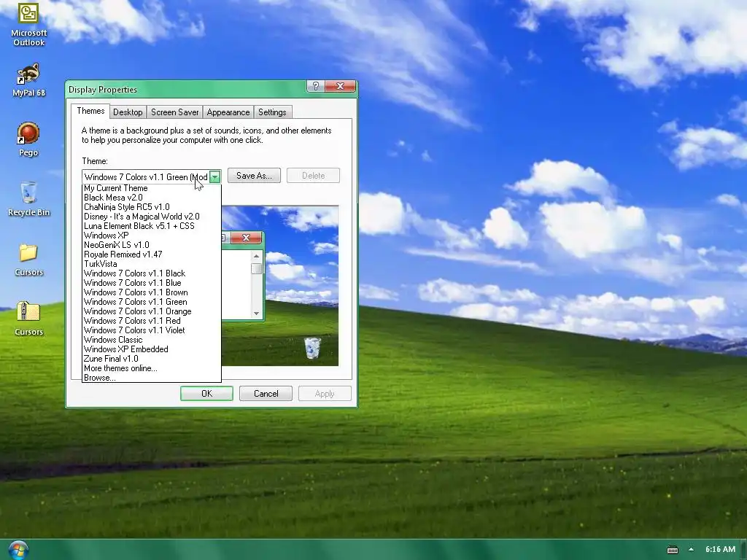Viewport: 747px width, 560px height.
Task: Choose Windows 7 Colors v1.1 Brown
Action: click(x=152, y=292)
